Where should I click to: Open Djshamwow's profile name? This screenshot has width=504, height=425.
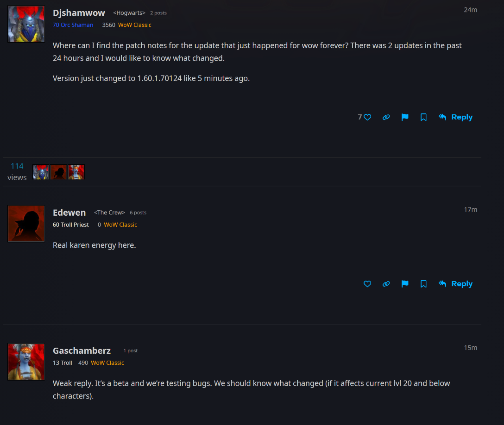pos(79,13)
